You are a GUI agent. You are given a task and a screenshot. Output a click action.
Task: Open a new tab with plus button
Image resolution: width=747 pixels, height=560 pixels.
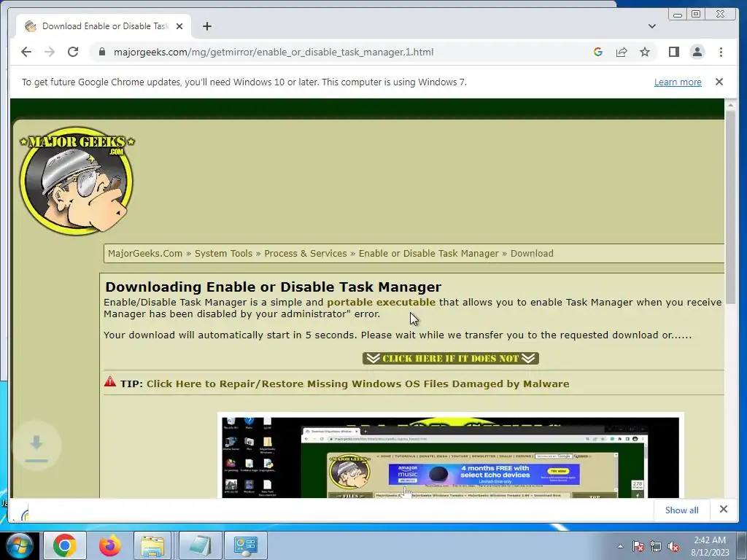(207, 26)
